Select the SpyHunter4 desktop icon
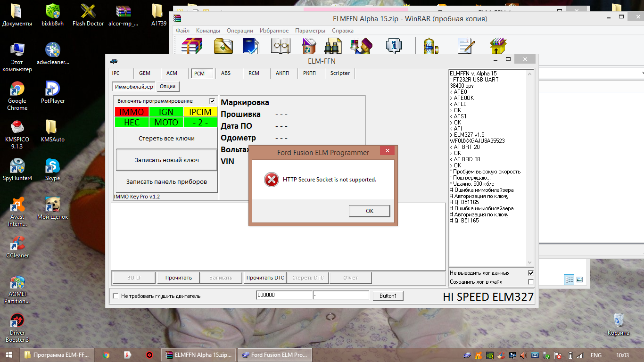Viewport: 644px width, 362px height. tap(17, 170)
